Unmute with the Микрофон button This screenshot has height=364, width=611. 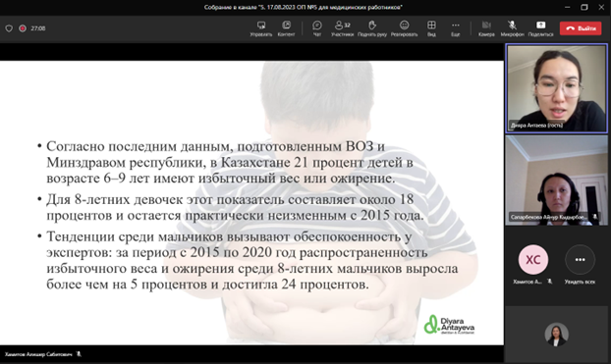(x=512, y=28)
